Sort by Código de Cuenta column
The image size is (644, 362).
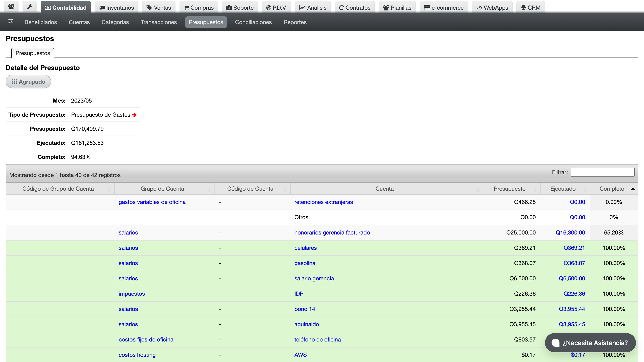252,189
